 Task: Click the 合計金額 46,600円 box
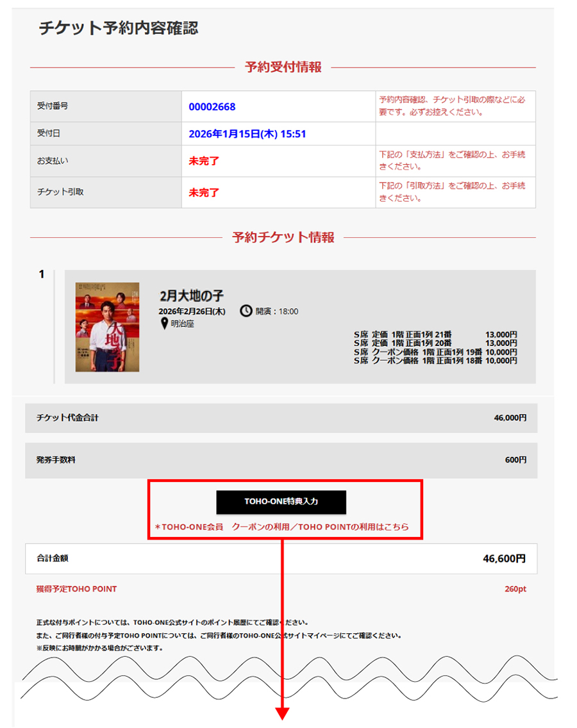281,559
